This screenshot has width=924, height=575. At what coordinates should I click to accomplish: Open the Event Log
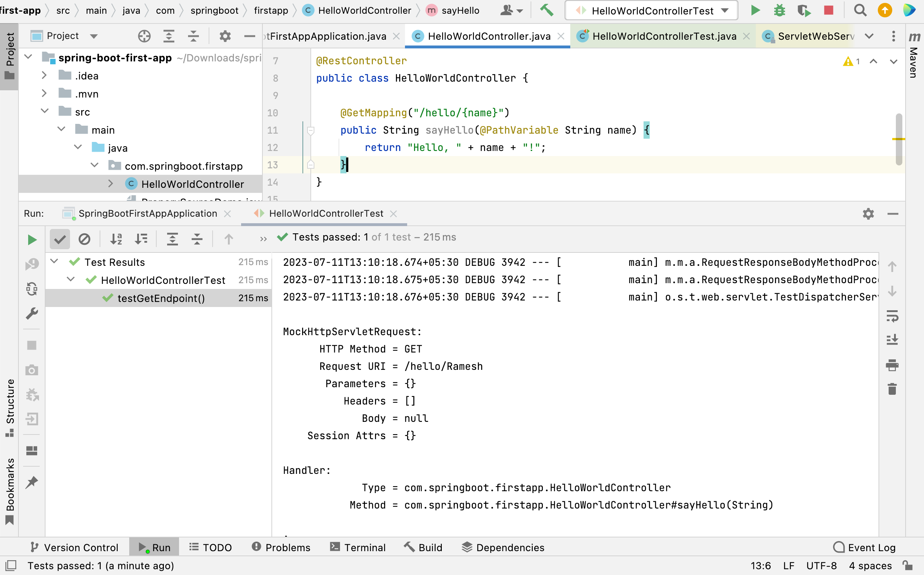pos(864,547)
